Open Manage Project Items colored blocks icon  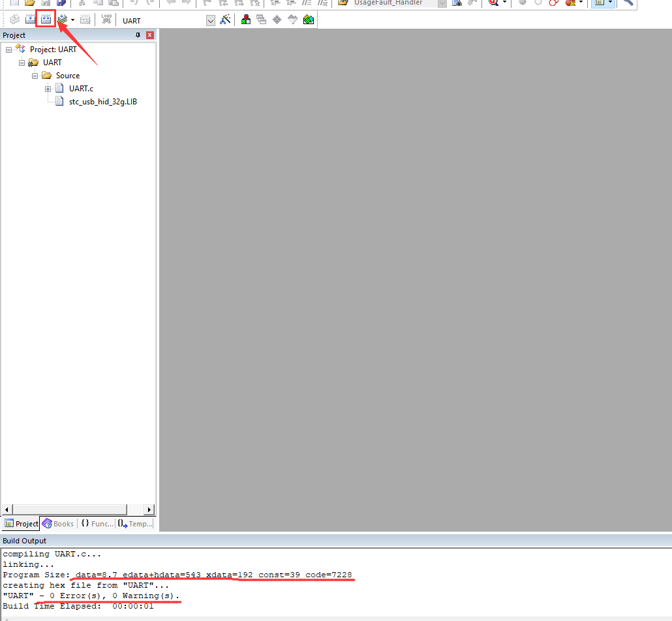coord(246,20)
